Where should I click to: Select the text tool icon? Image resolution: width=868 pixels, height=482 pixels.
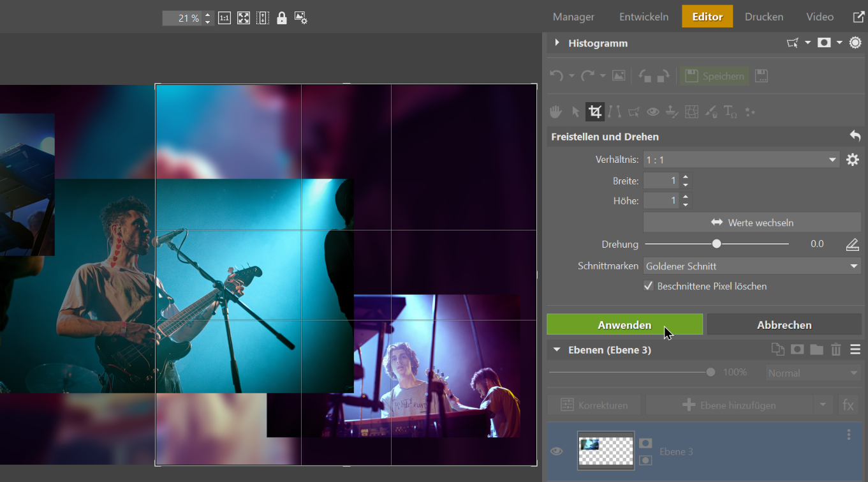pos(730,112)
